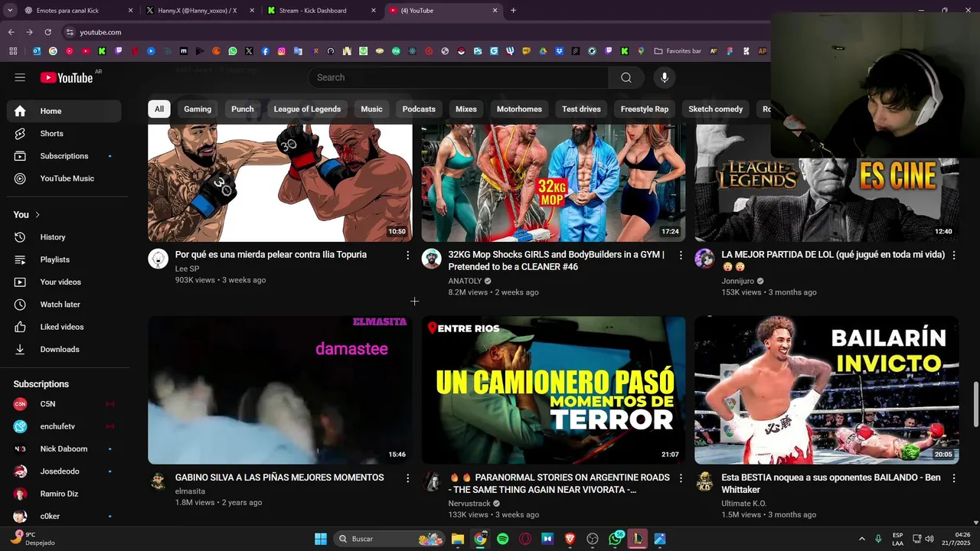
Task: Open the YouTube hamburger guide menu
Action: point(20,77)
